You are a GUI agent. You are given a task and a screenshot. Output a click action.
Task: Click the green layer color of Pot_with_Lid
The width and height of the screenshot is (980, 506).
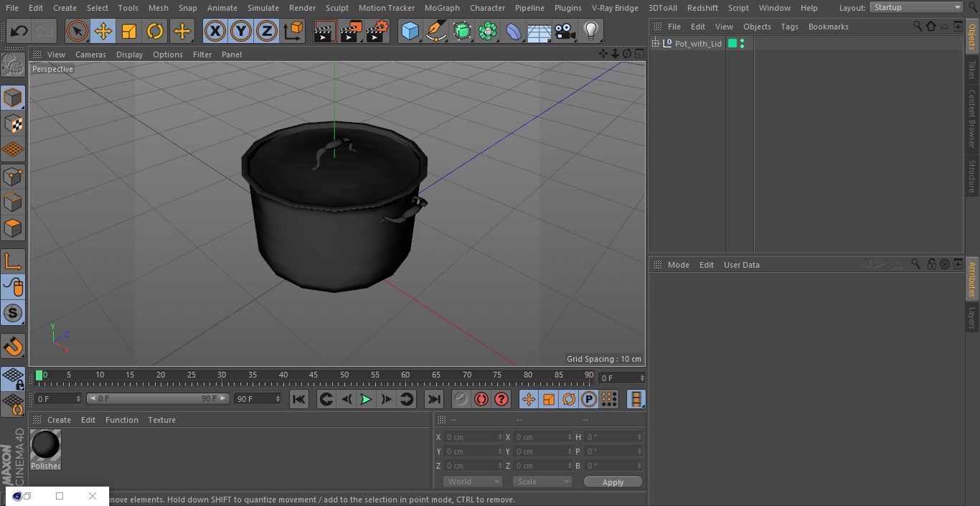pos(732,44)
